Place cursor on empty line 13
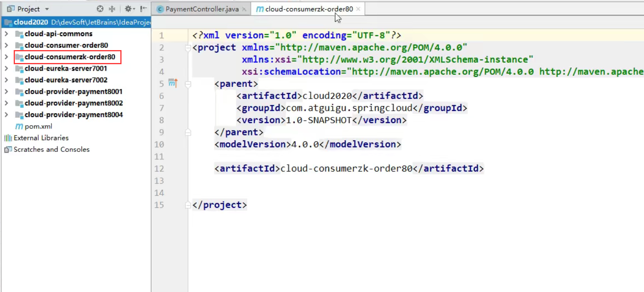 [415, 181]
